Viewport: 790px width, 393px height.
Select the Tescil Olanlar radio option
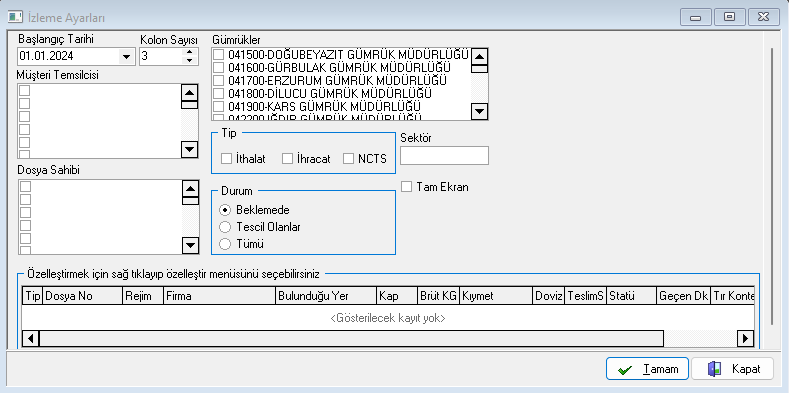[226, 227]
